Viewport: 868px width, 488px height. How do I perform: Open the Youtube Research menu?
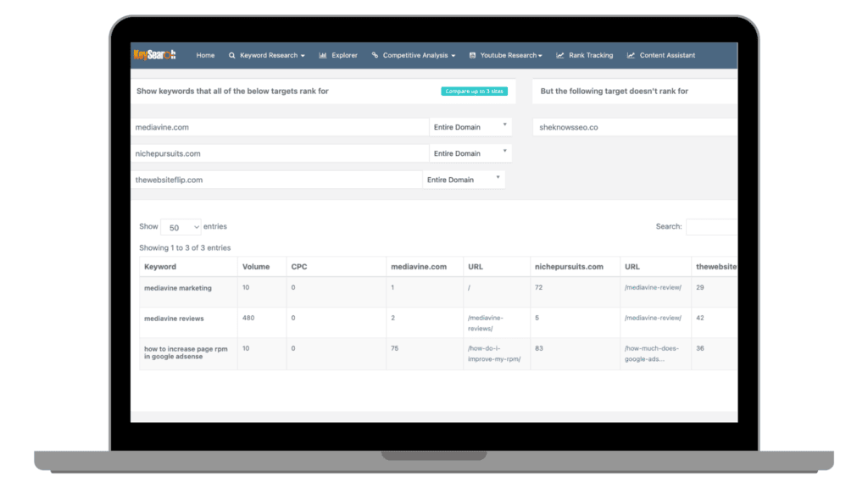coord(511,55)
